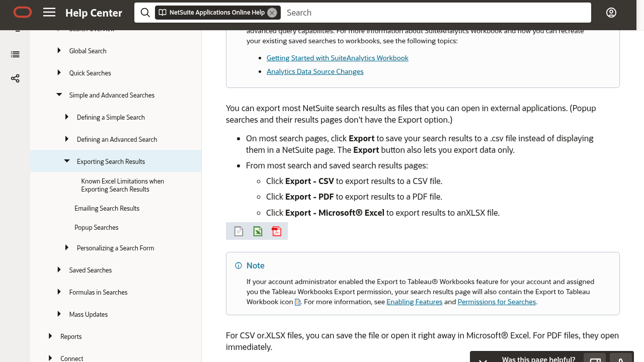Collapse Simple and Advanced Searches node
644x362 pixels.
(59, 95)
